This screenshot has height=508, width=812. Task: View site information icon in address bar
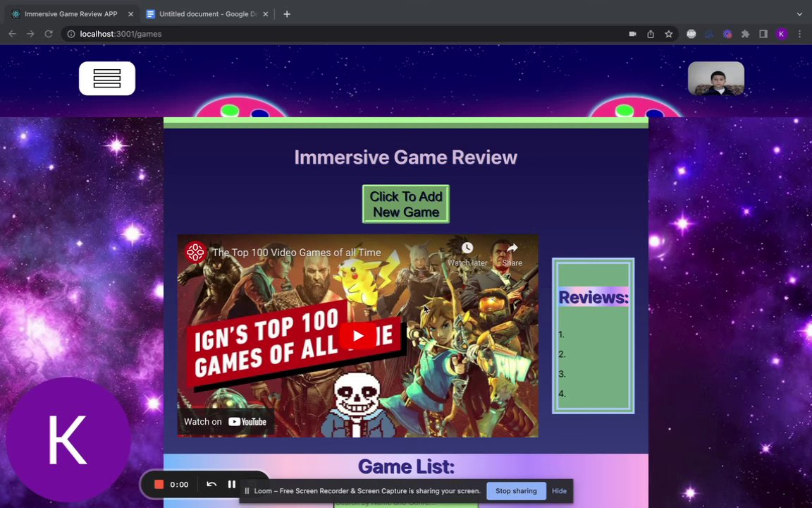[x=71, y=34]
